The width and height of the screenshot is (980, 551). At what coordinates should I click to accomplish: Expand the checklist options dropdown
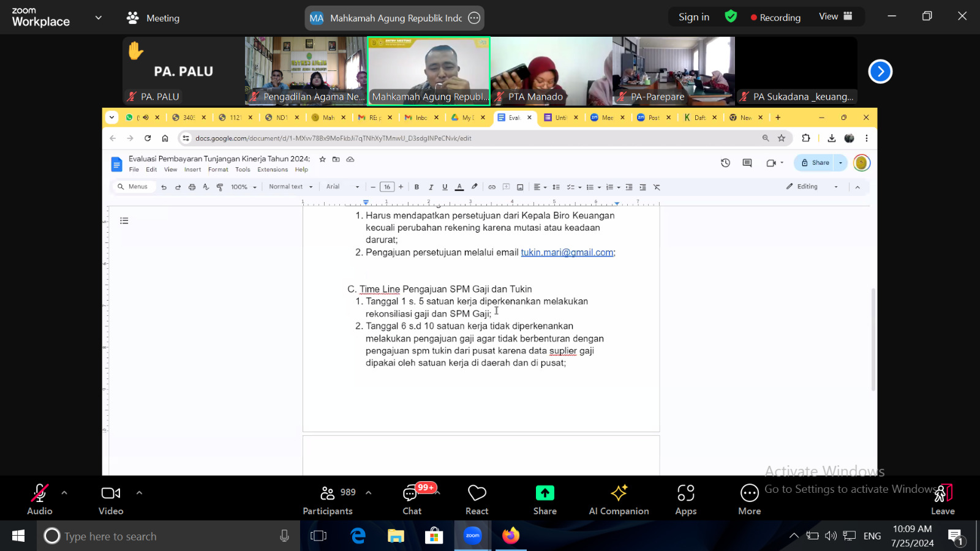click(579, 187)
